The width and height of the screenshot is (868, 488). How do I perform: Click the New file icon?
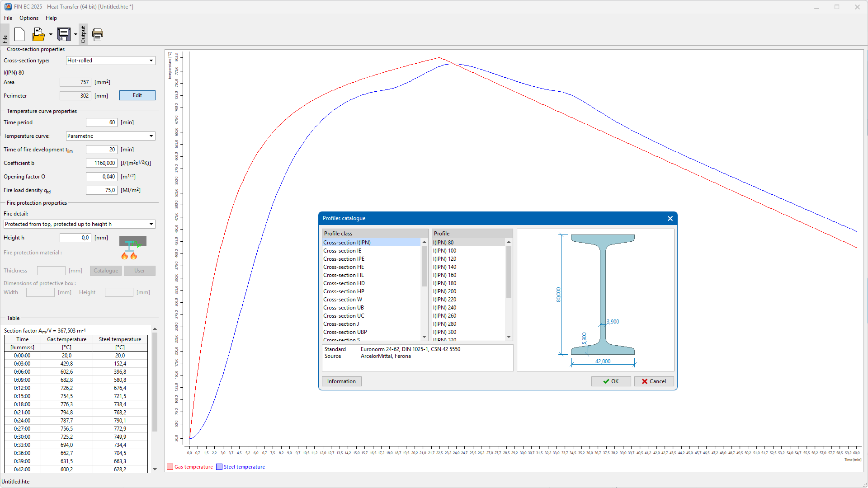click(19, 34)
